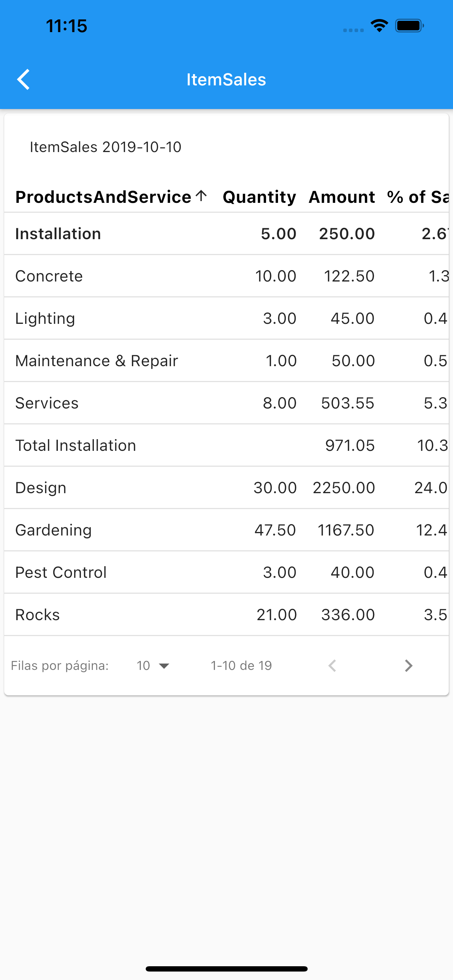The height and width of the screenshot is (980, 453).
Task: Sort by Quantity column header
Action: click(259, 197)
